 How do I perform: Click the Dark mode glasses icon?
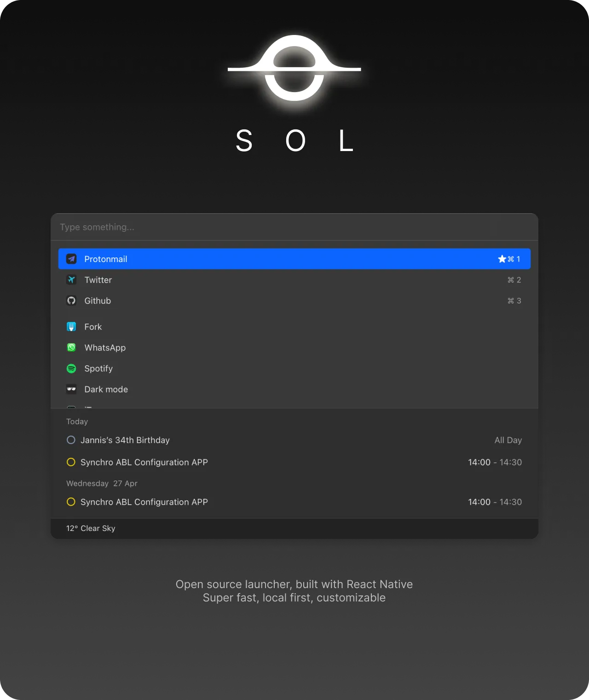point(71,389)
